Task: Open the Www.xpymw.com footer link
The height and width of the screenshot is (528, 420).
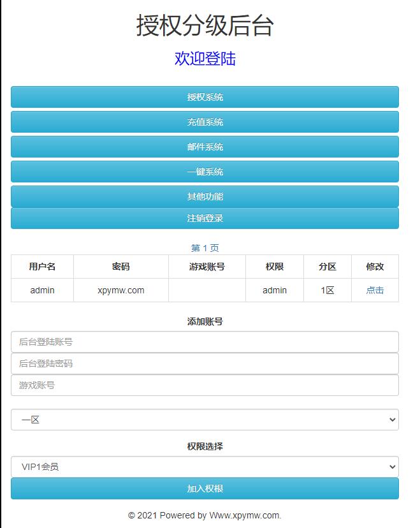Action: point(245,515)
